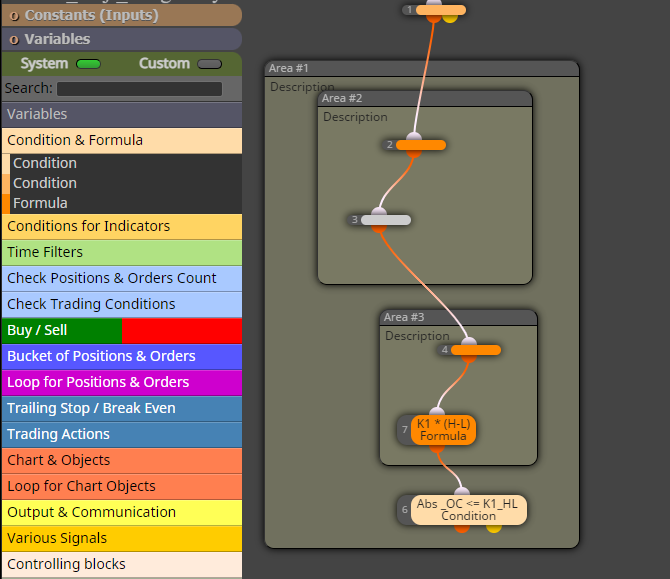This screenshot has width=670, height=579.
Task: Open Trailing Stop / Break Even category
Action: point(122,409)
